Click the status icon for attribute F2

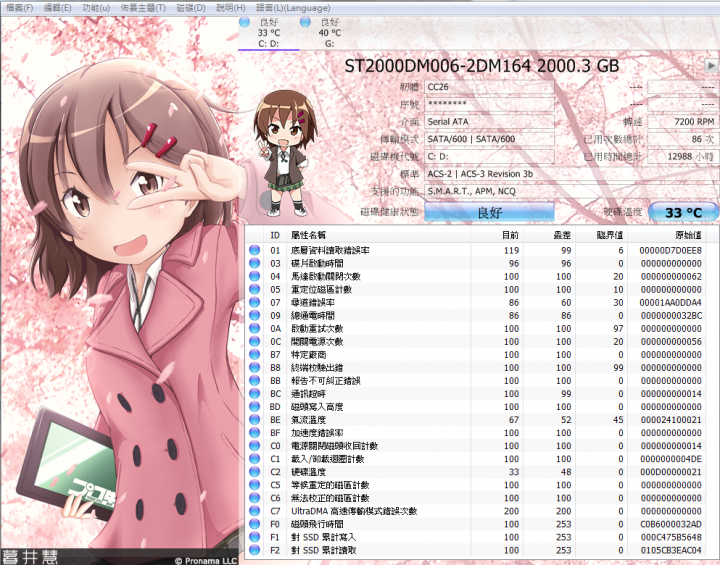pos(254,550)
